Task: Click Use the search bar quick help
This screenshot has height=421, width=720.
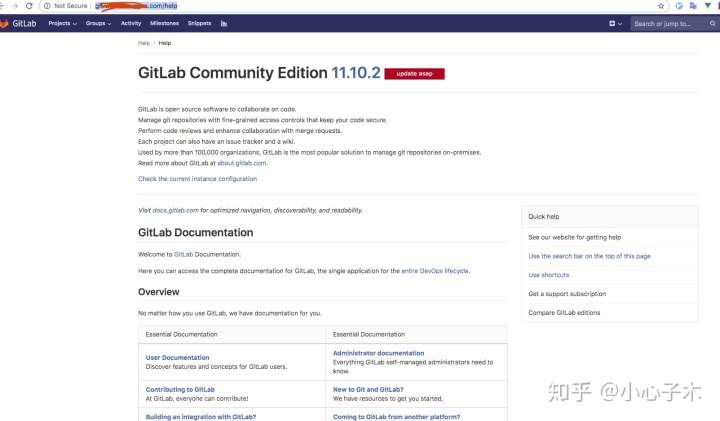Action: click(590, 256)
